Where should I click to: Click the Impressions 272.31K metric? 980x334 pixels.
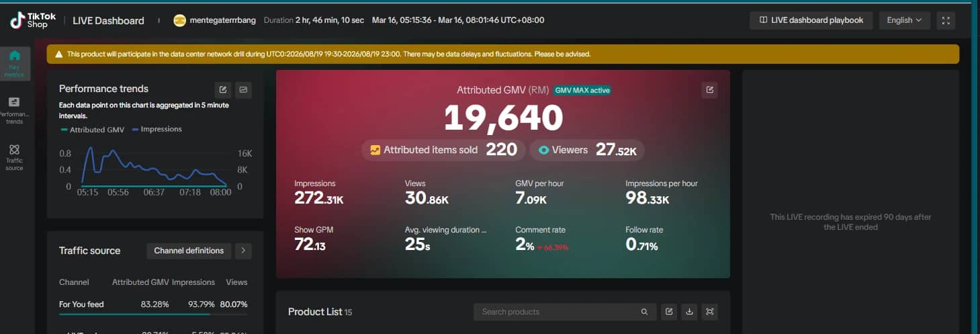click(x=320, y=192)
